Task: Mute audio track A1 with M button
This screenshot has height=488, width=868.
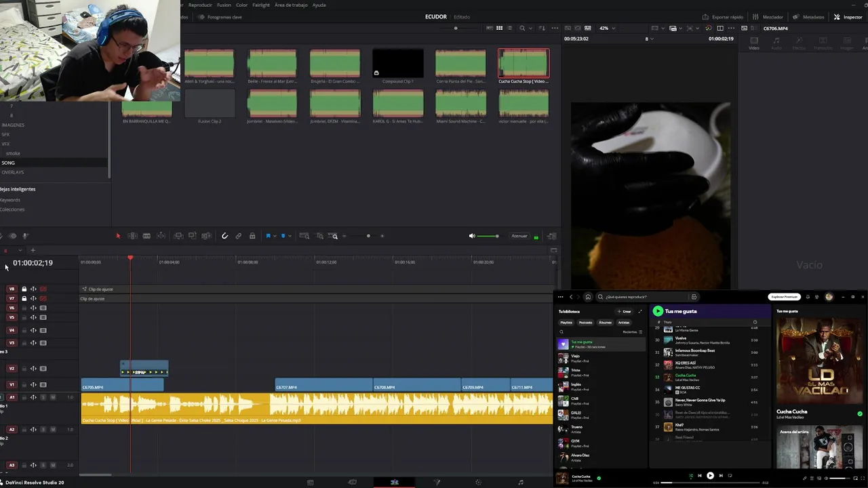Action: point(52,397)
